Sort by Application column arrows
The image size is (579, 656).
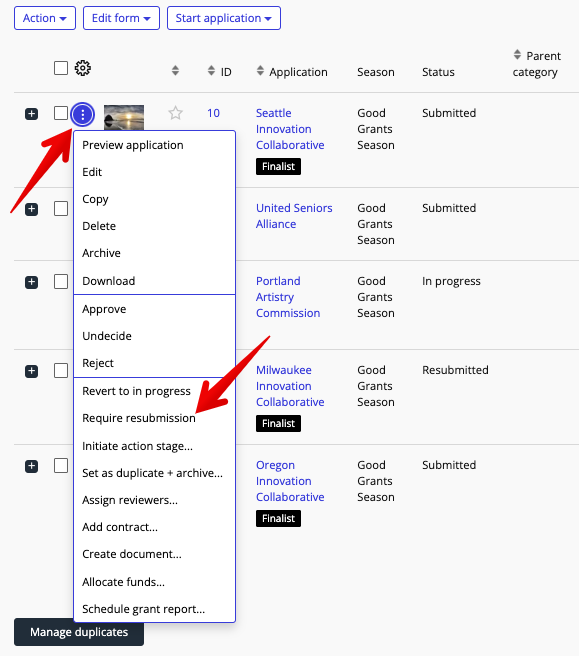[260, 71]
